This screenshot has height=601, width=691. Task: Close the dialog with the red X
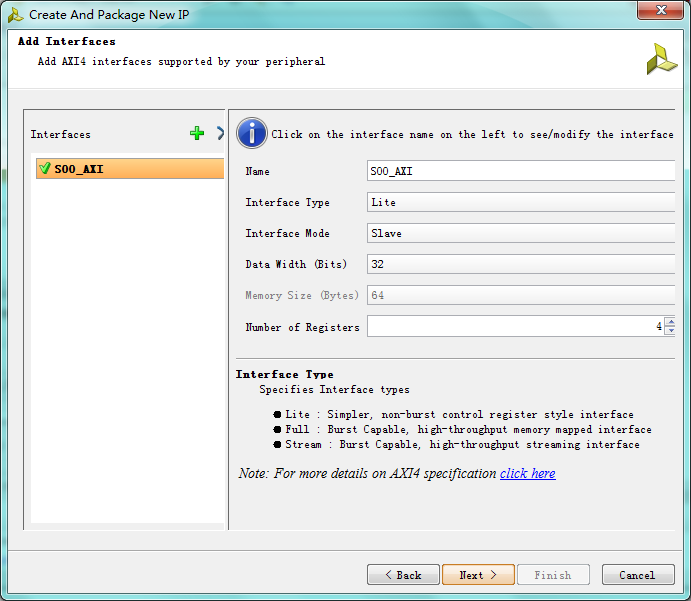coord(660,11)
